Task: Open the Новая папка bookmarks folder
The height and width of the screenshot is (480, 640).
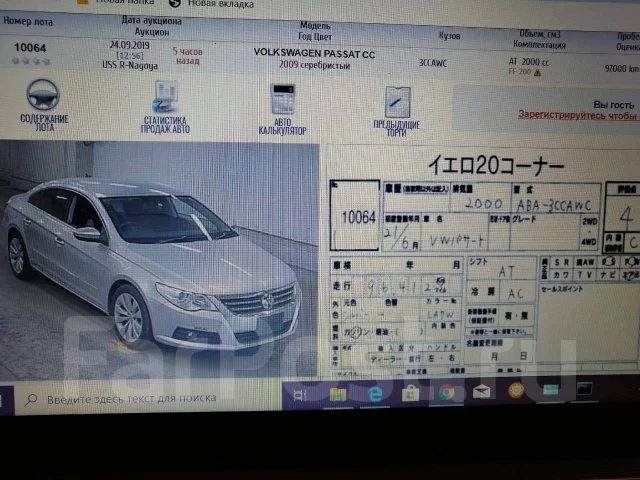Action: coord(116,2)
